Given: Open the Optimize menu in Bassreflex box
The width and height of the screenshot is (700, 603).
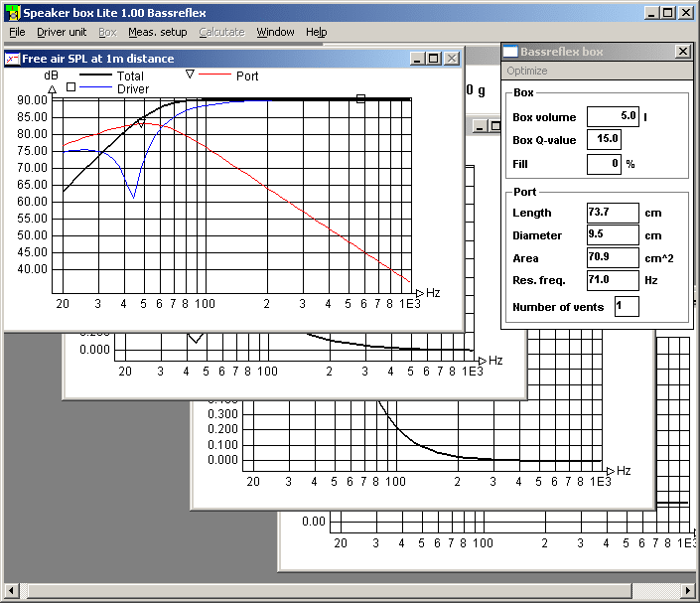Looking at the screenshot, I should click(526, 72).
